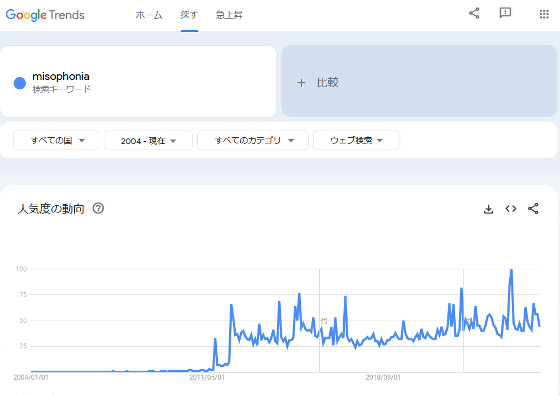Go to the ホーム tab
The image size is (560, 396).
pyautogui.click(x=149, y=15)
